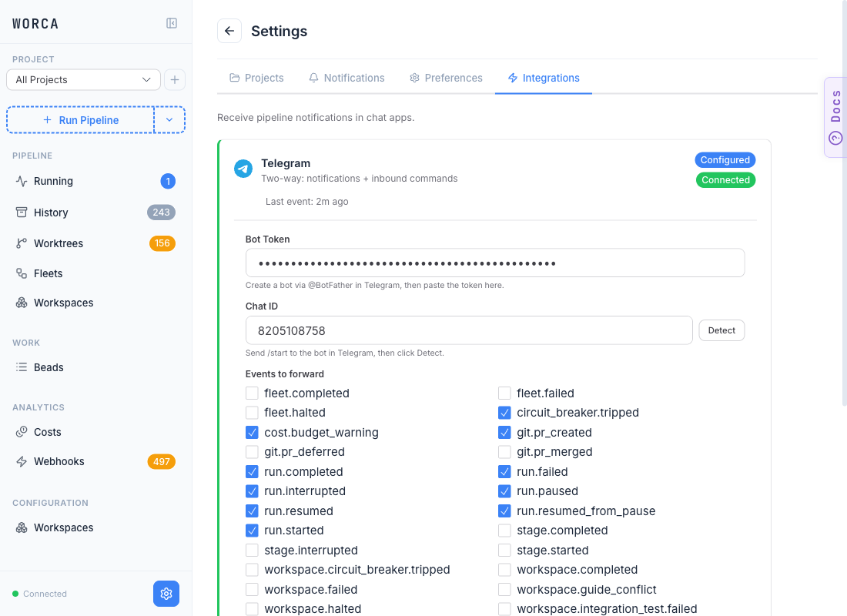Click the Costs icon
The width and height of the screenshot is (847, 616).
coord(22,432)
